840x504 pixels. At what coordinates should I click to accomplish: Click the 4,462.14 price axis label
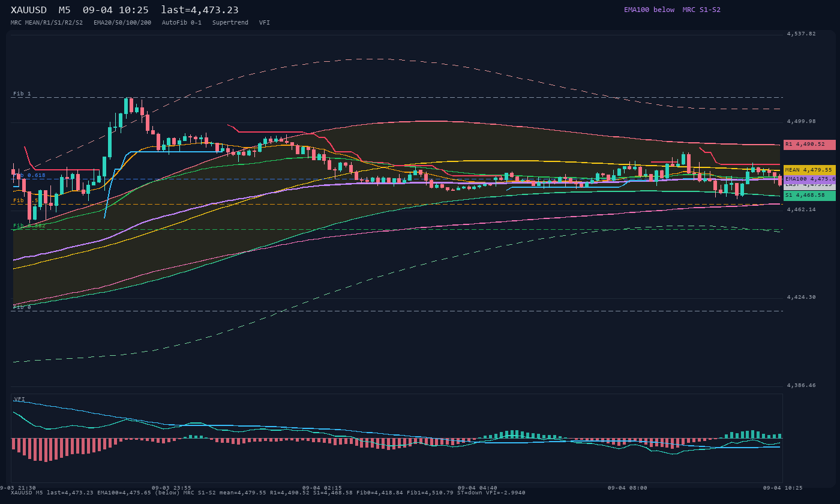click(x=801, y=209)
